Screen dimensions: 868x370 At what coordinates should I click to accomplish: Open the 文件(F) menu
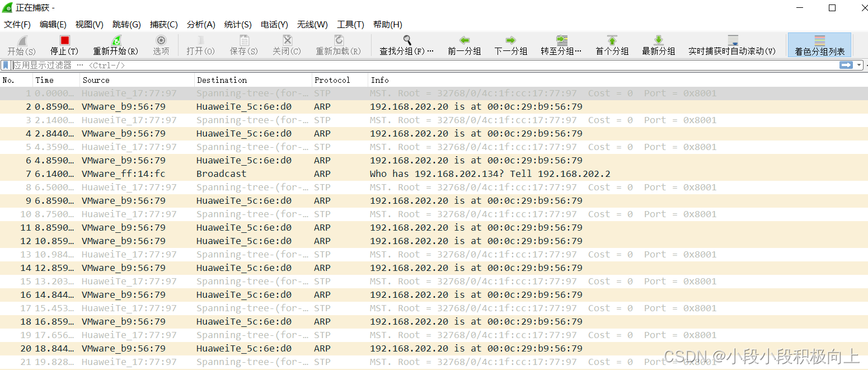17,25
